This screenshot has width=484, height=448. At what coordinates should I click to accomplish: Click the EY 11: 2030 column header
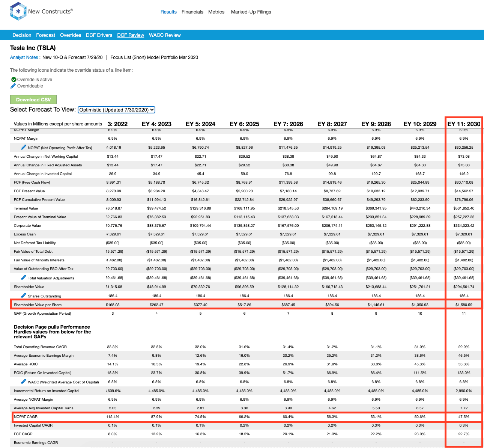[x=464, y=124]
